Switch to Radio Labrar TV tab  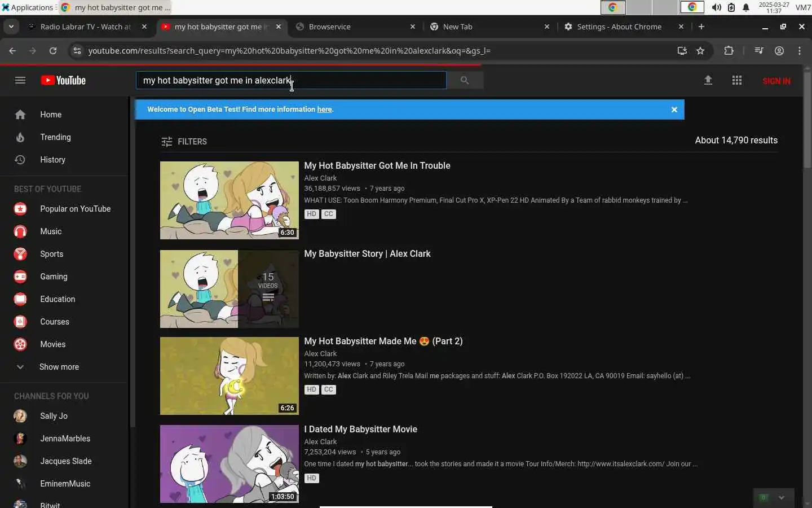tap(86, 27)
